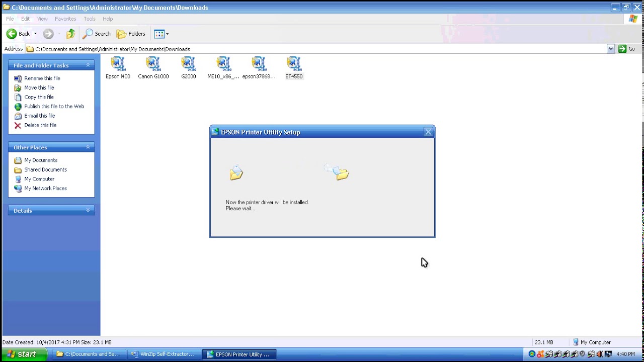Viewport: 644px width, 362px height.
Task: Click the My Computer status bar zone
Action: [x=592, y=342]
